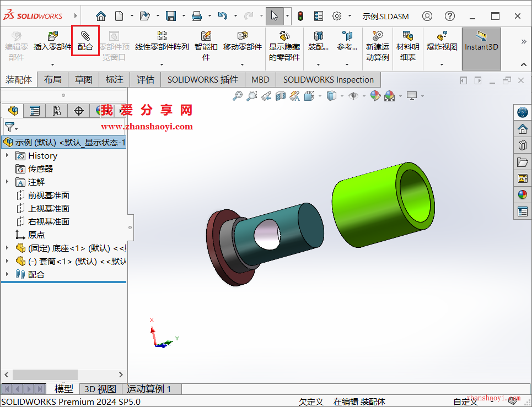Image resolution: width=532 pixels, height=407 pixels.
Task: Open SOLIDWORKS Resources task pane home icon
Action: pos(523,129)
